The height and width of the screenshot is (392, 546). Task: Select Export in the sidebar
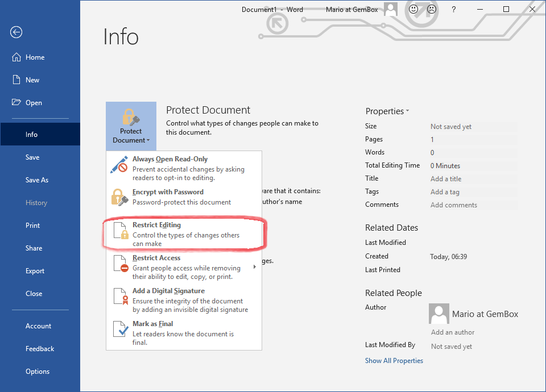(x=35, y=271)
